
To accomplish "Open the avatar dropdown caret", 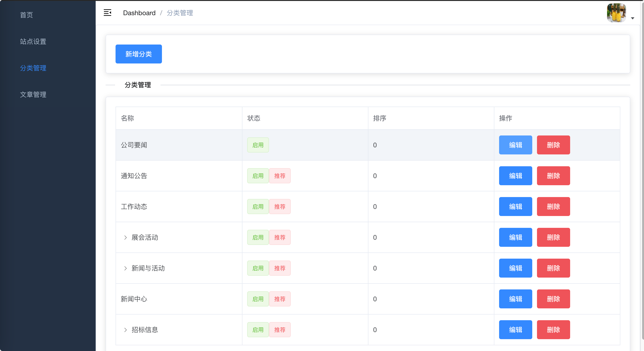I will pos(632,18).
